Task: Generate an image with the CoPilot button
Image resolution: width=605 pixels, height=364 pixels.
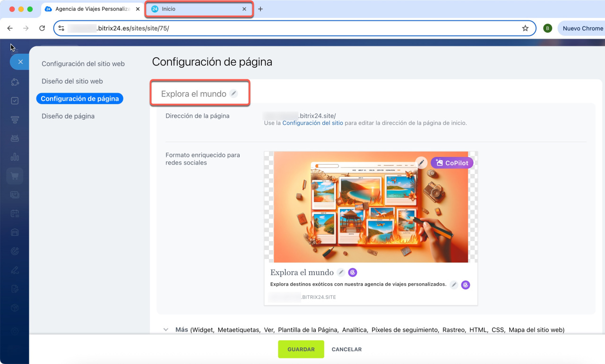Action: pos(452,163)
